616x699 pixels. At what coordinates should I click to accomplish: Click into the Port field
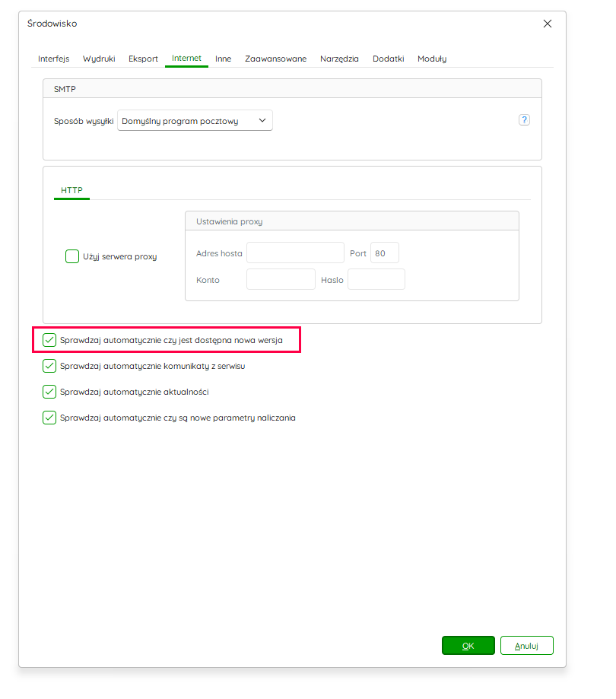(384, 253)
